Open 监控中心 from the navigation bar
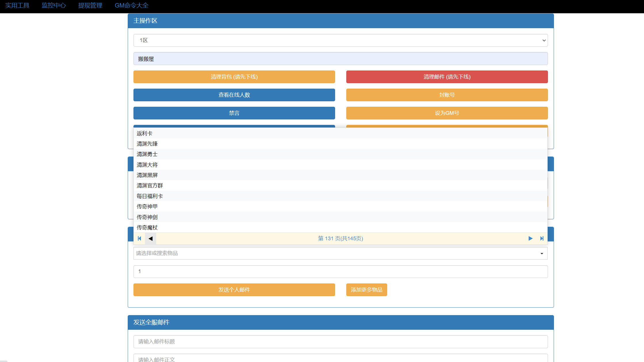The width and height of the screenshot is (644, 362). click(54, 5)
